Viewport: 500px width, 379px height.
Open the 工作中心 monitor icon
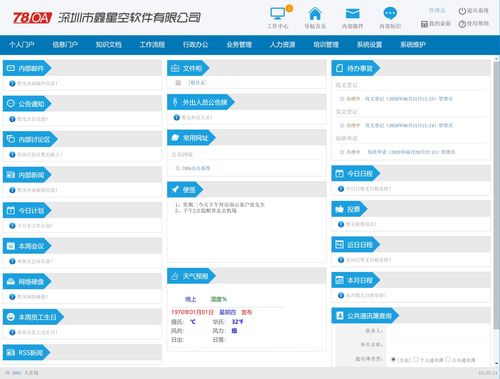277,13
